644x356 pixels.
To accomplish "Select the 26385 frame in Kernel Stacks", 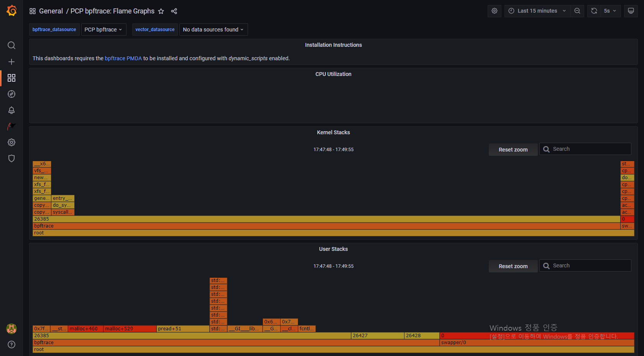I will [327, 219].
